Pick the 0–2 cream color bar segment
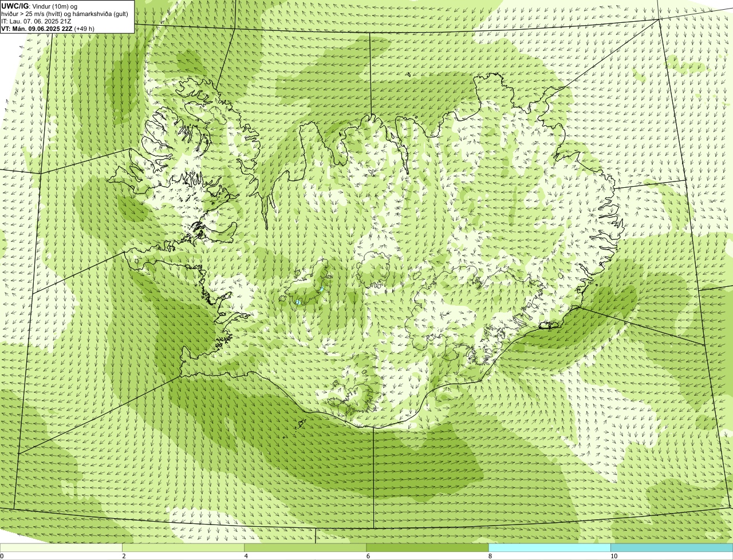 (x=61, y=548)
